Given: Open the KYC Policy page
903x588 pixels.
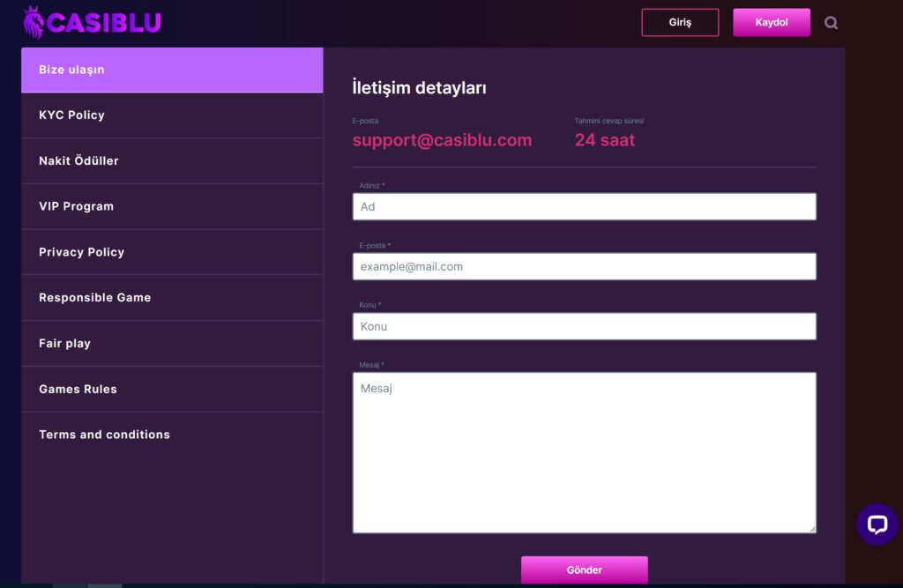Looking at the screenshot, I should [x=172, y=115].
